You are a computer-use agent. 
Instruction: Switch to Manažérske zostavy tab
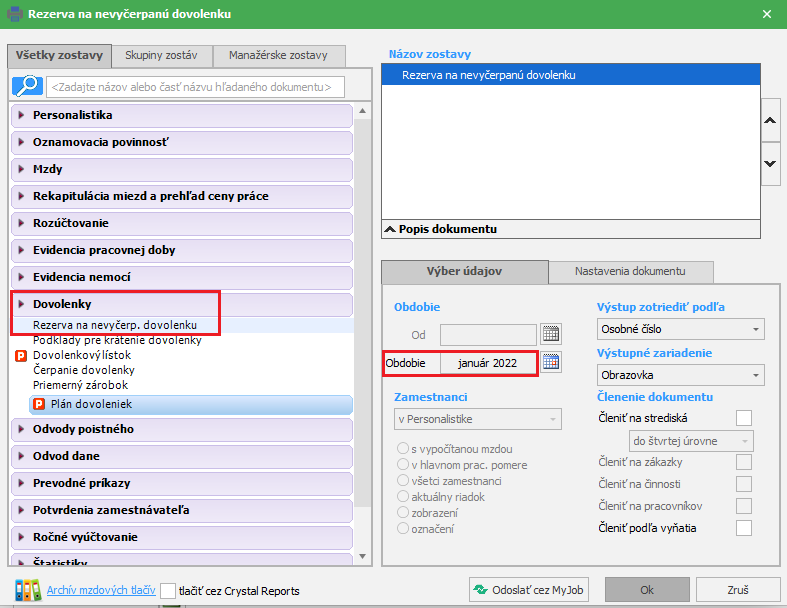pos(279,56)
